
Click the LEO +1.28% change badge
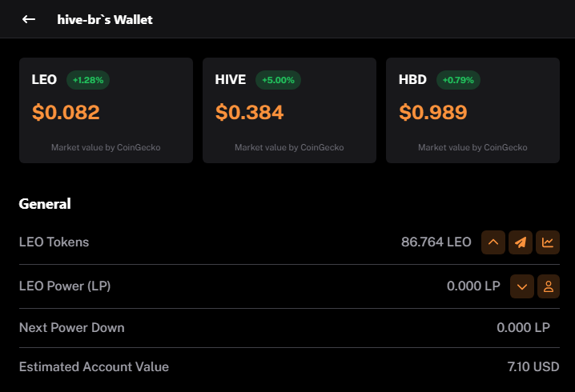tap(88, 80)
